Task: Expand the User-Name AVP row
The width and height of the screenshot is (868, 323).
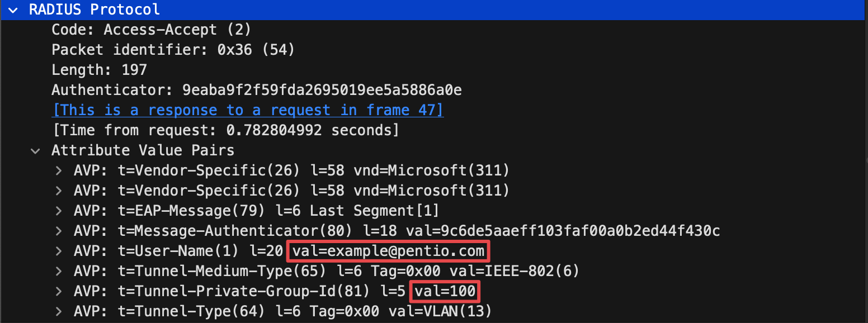Action: 58,251
